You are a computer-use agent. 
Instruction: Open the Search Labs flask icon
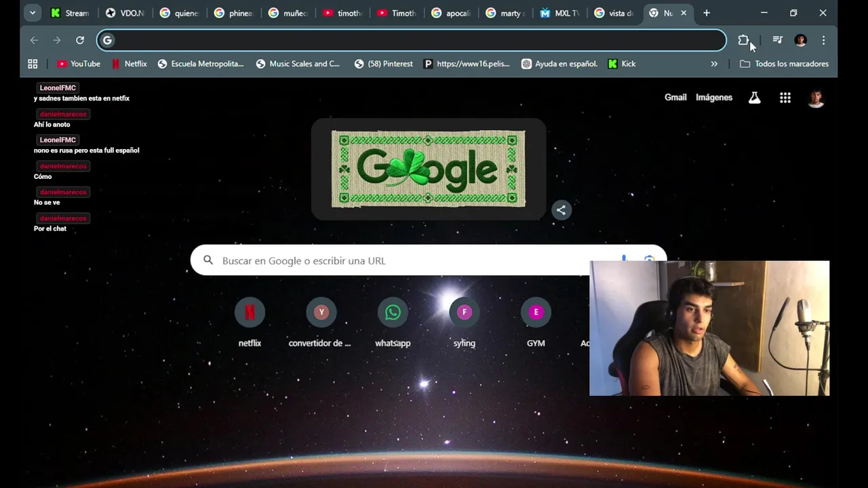(754, 98)
